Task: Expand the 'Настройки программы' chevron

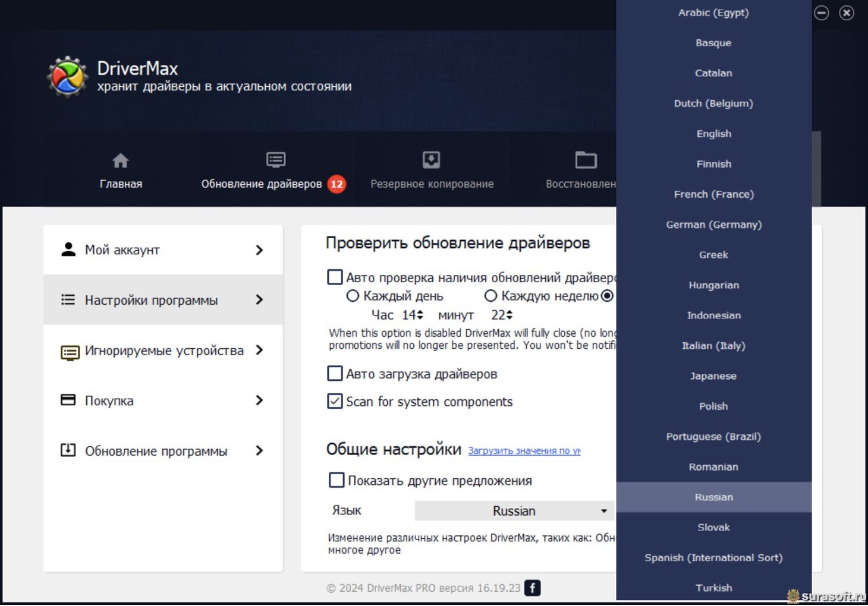Action: 259,300
